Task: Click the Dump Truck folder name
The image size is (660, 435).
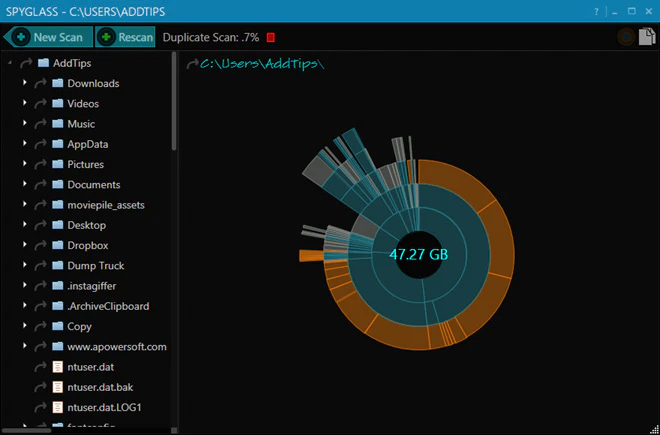Action: (96, 266)
